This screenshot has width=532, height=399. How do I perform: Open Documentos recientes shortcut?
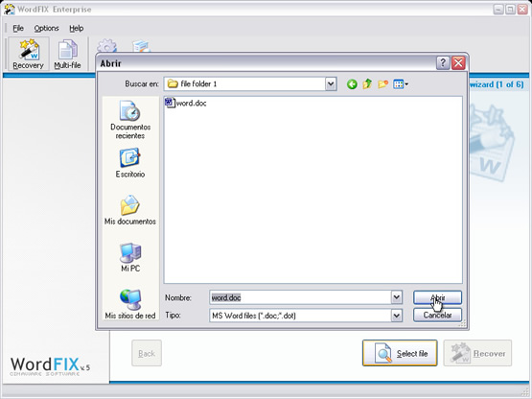(130, 120)
